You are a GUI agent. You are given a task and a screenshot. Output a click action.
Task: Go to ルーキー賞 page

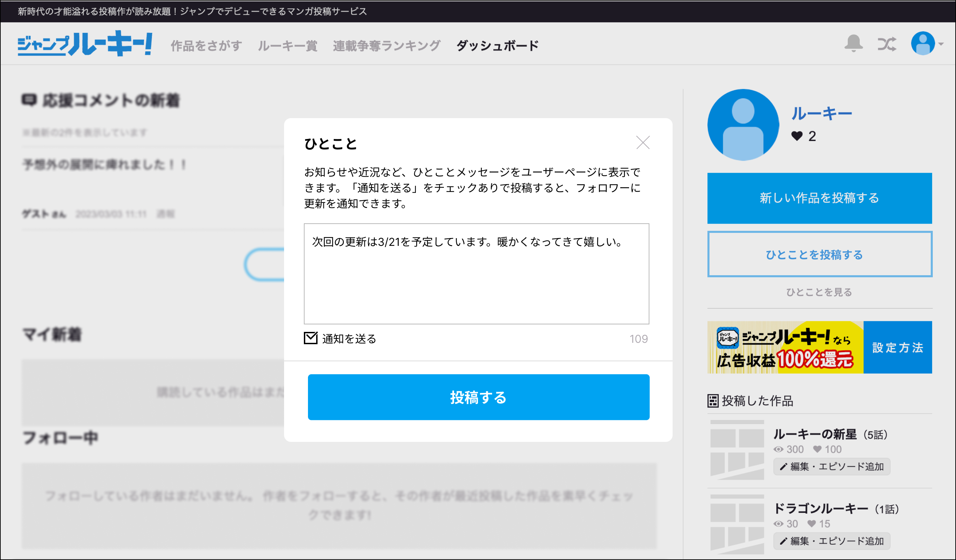tap(287, 46)
